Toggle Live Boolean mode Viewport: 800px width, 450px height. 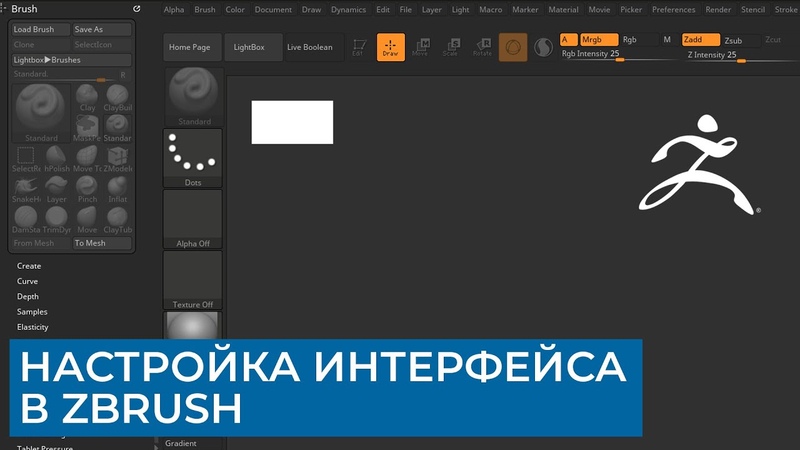pyautogui.click(x=314, y=47)
